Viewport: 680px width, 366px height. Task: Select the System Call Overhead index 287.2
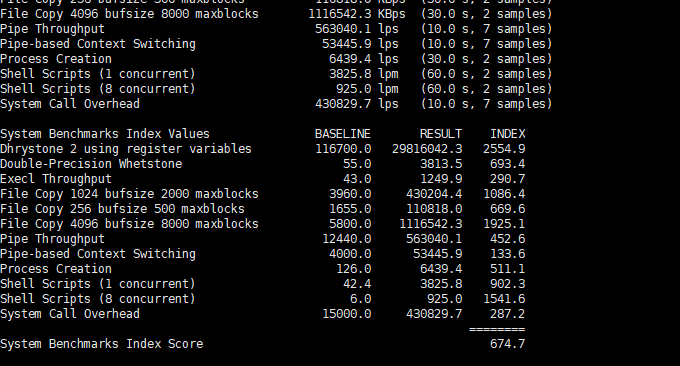pyautogui.click(x=507, y=314)
